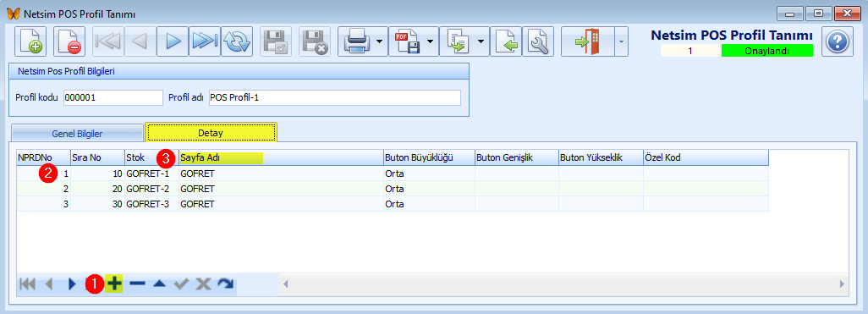868x314 pixels.
Task: Select the GOFRET-2 stock cell
Action: pyautogui.click(x=151, y=188)
